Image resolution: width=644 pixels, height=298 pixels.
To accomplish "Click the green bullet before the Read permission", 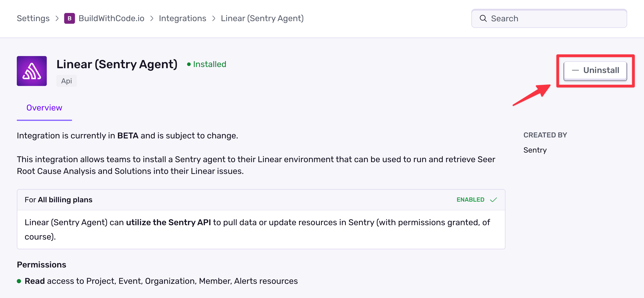I will click(x=19, y=281).
